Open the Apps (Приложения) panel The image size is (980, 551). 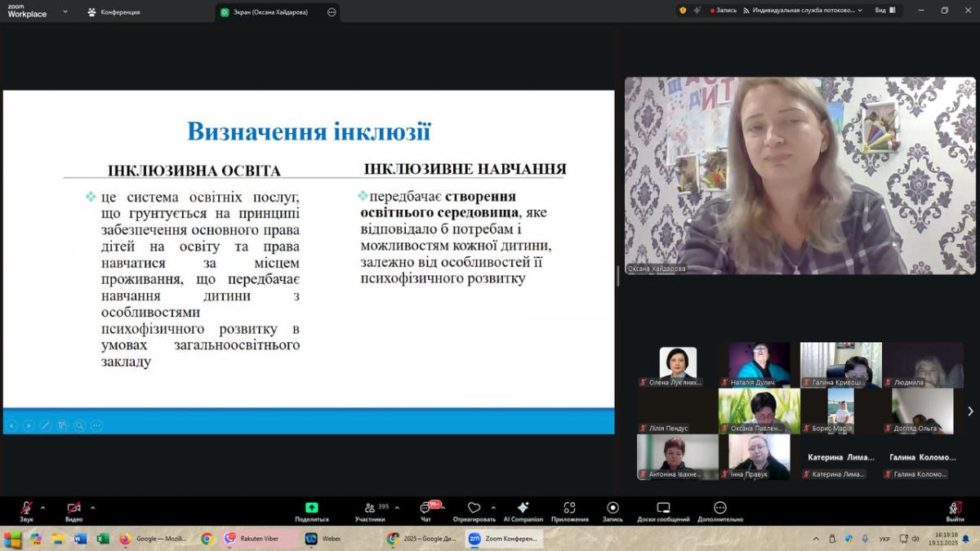(569, 509)
